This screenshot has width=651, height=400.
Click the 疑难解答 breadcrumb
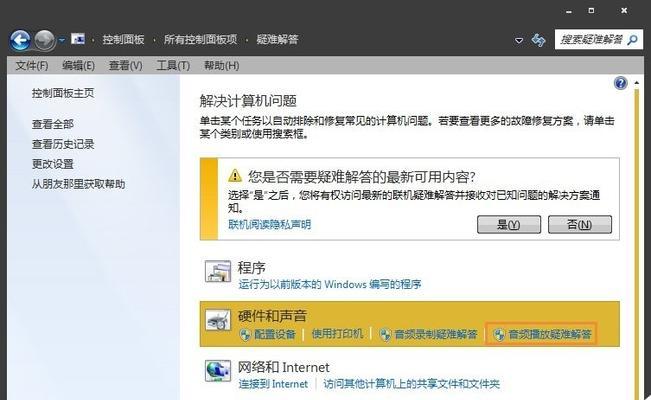277,39
